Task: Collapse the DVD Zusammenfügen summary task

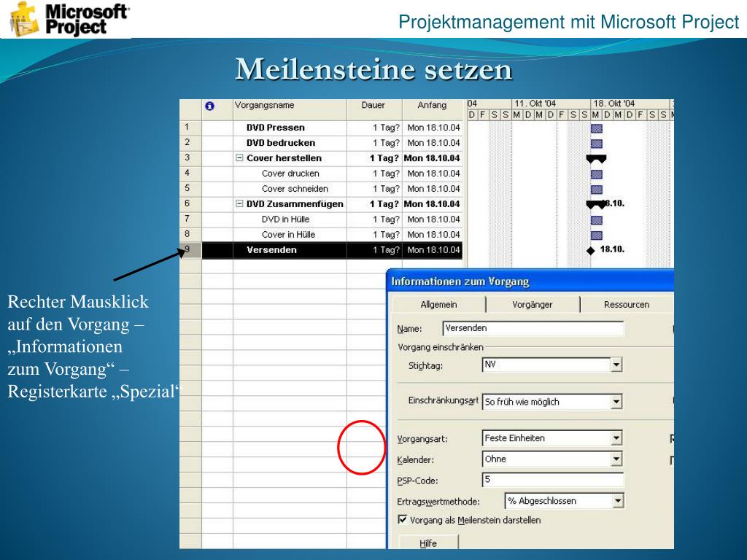Action: click(239, 204)
